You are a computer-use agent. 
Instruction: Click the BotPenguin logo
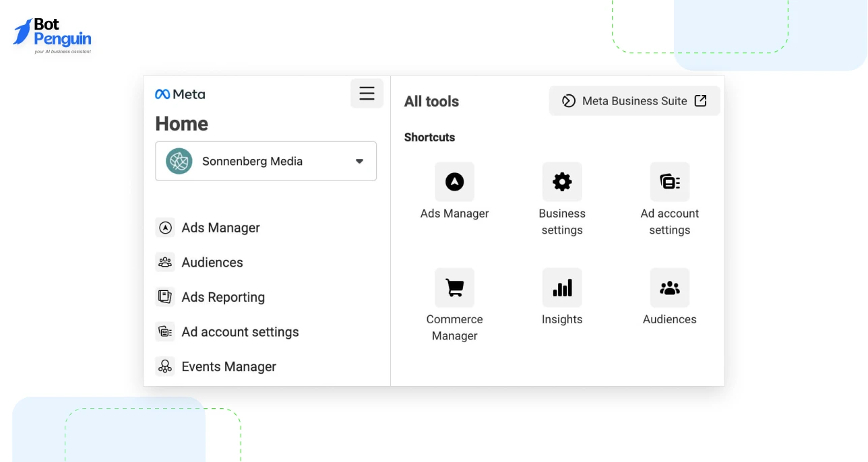[x=52, y=34]
